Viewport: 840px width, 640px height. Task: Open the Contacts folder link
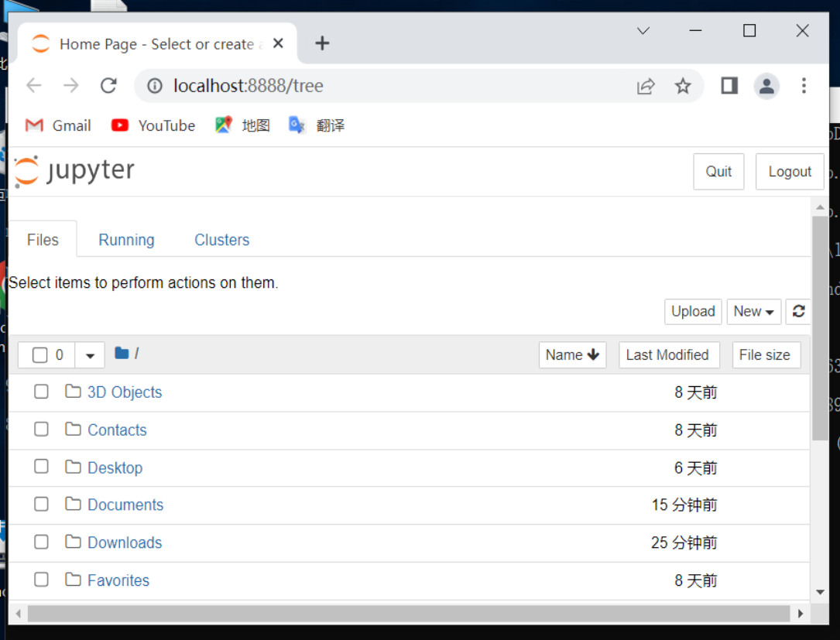(117, 430)
